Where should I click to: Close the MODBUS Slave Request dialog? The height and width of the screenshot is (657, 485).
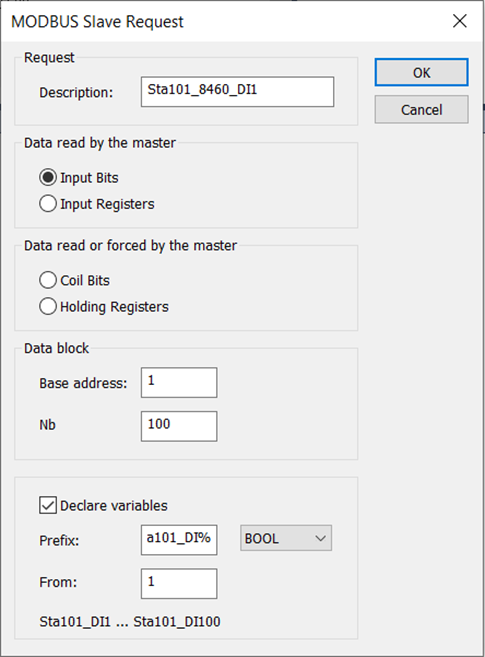tap(460, 21)
